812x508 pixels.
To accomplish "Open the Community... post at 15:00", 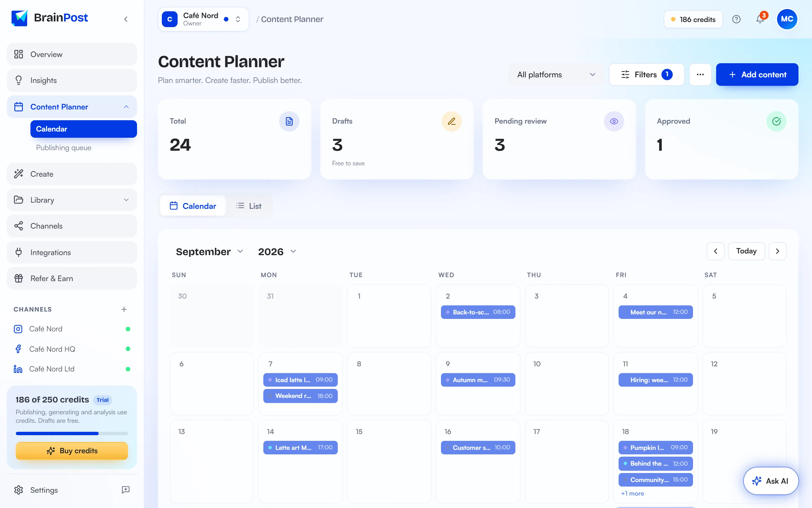I will click(655, 480).
